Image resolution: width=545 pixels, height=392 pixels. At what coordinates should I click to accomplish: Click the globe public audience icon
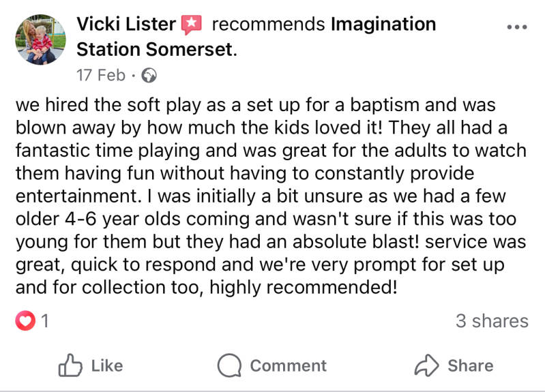tap(149, 75)
